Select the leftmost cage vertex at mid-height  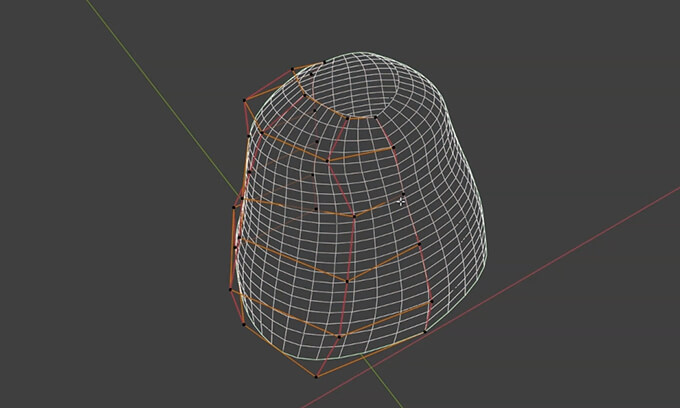233,208
